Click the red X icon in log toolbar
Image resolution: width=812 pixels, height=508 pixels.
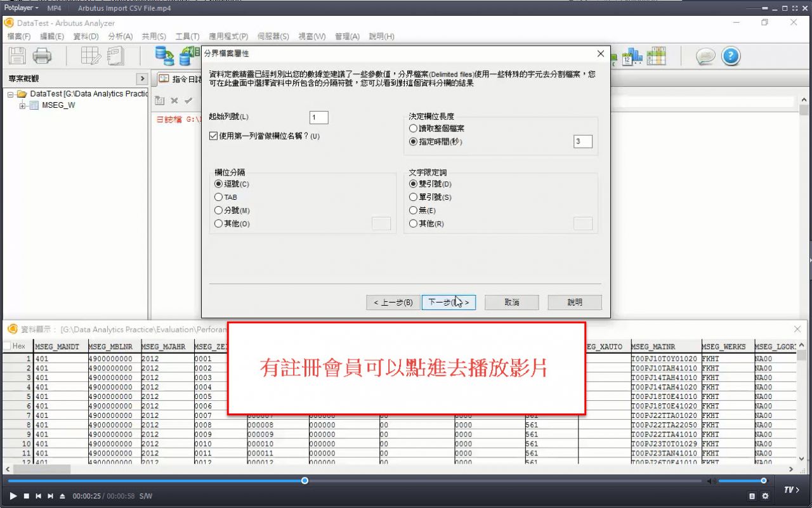point(174,100)
